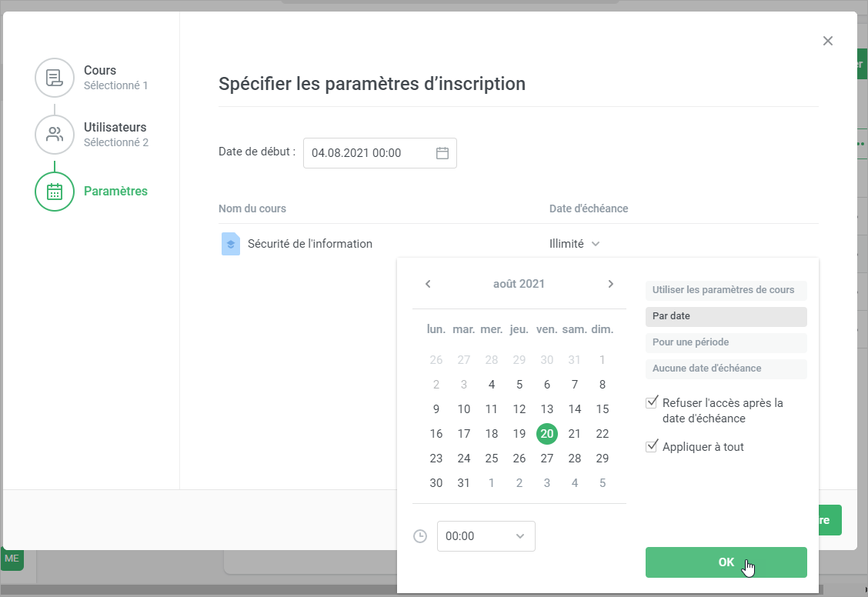The image size is (868, 597).
Task: Select Pour une période option
Action: 726,342
